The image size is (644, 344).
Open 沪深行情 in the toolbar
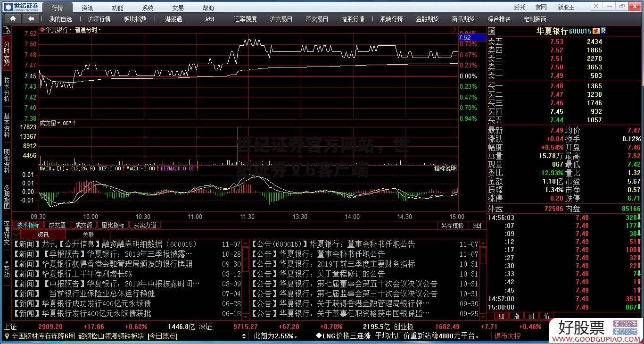[x=99, y=19]
